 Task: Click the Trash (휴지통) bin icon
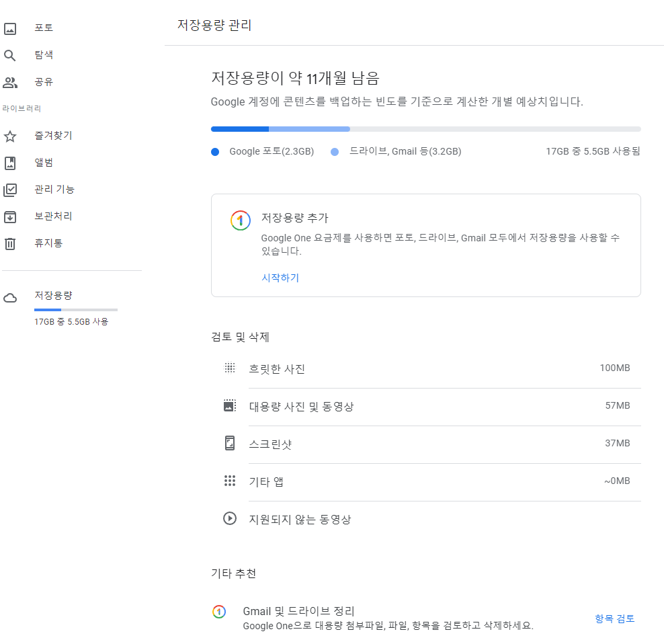point(9,243)
